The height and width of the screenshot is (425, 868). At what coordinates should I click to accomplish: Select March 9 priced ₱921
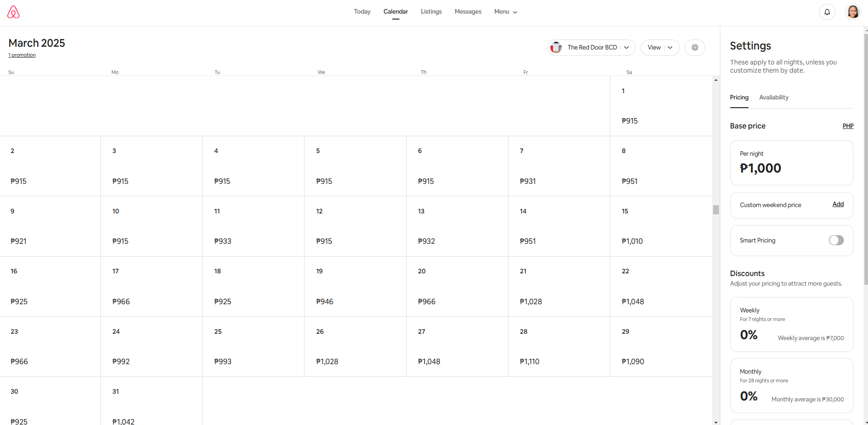pos(50,226)
